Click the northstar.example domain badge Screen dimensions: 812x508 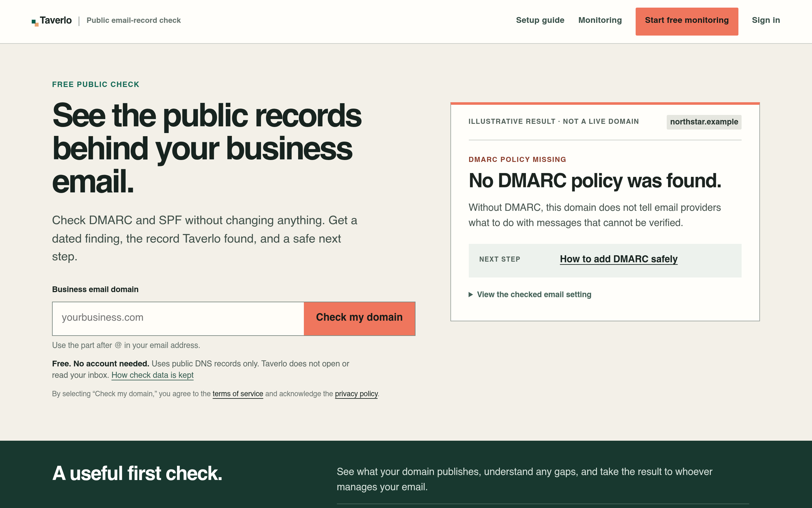[704, 122]
